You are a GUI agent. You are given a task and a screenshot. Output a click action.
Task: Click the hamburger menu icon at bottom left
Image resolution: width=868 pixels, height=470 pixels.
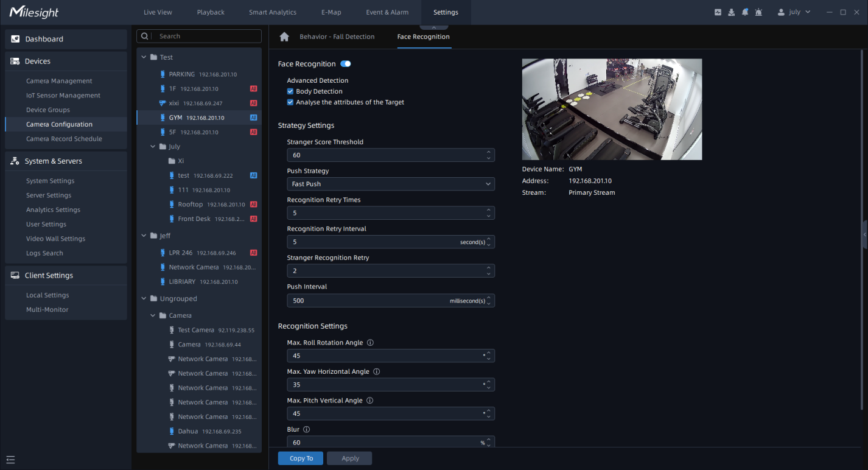(10, 460)
